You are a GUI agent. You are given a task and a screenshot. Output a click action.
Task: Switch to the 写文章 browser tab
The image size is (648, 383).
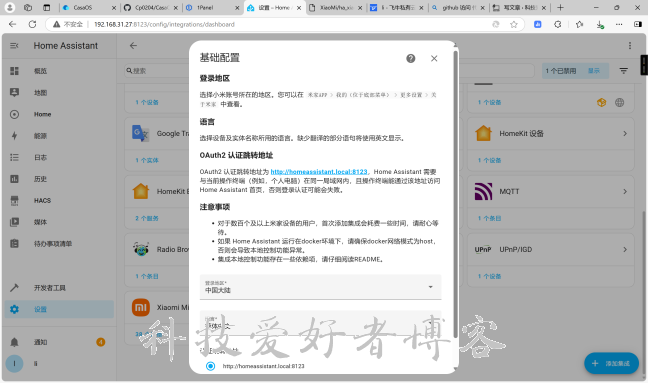point(520,7)
